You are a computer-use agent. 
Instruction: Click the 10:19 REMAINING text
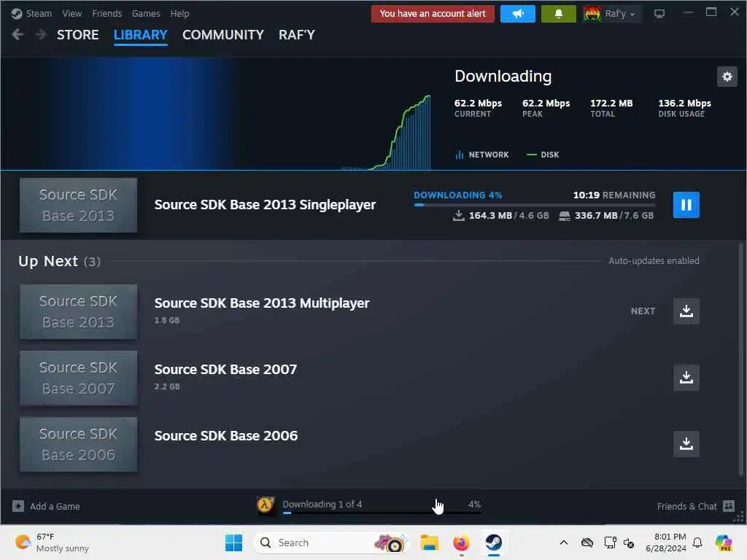(x=614, y=195)
